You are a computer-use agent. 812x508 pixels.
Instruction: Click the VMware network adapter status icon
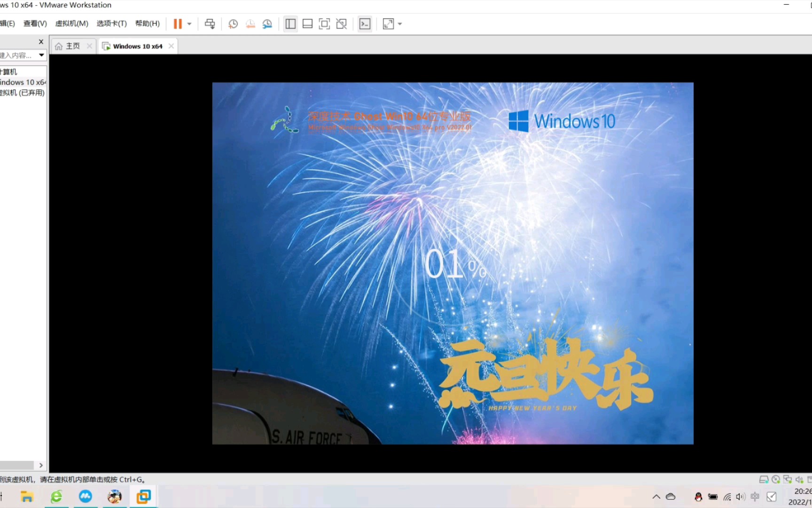click(788, 480)
